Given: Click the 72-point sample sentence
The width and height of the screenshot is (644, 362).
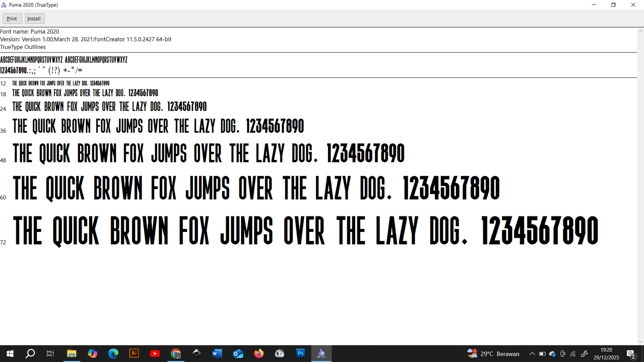Looking at the screenshot, I should click(305, 230).
